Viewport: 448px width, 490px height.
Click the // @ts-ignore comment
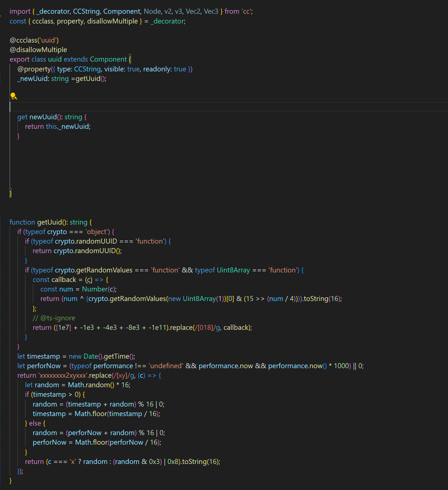click(54, 318)
